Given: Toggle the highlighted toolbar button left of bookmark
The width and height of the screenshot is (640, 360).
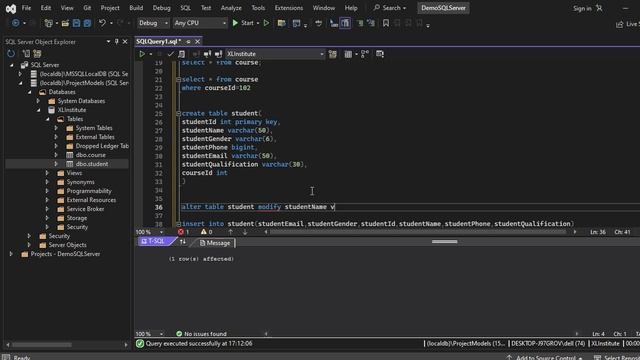Looking at the screenshot, I should pos(345,23).
